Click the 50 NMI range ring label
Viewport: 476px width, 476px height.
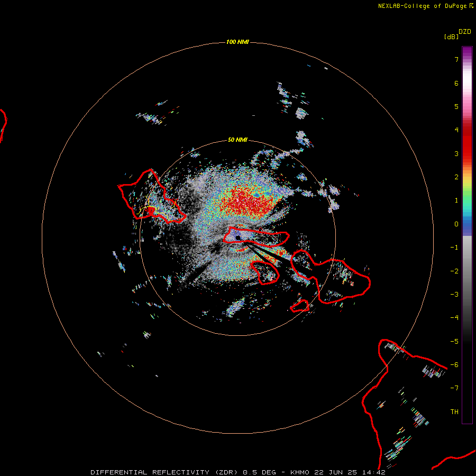coord(237,140)
